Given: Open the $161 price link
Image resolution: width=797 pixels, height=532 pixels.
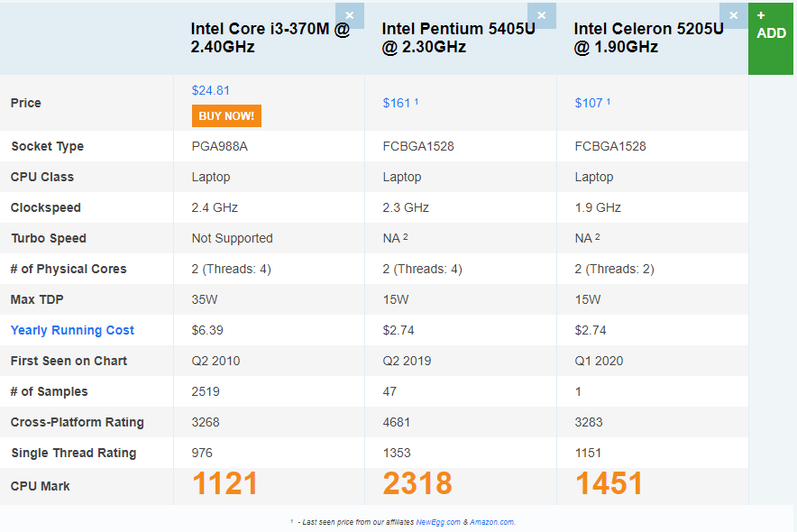Looking at the screenshot, I should (397, 103).
